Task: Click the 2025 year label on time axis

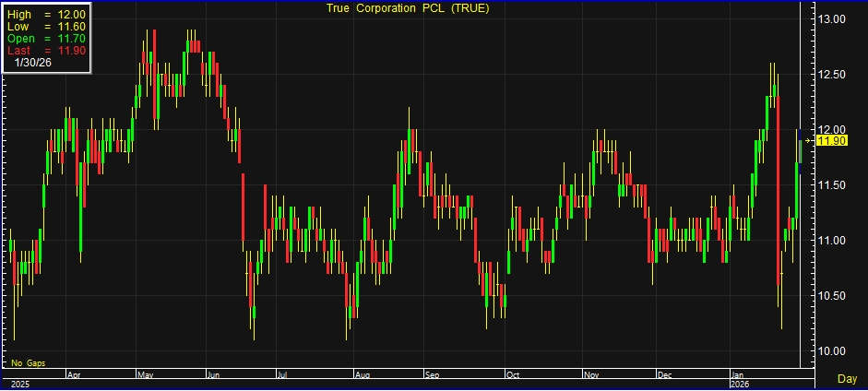Action: coord(18,384)
